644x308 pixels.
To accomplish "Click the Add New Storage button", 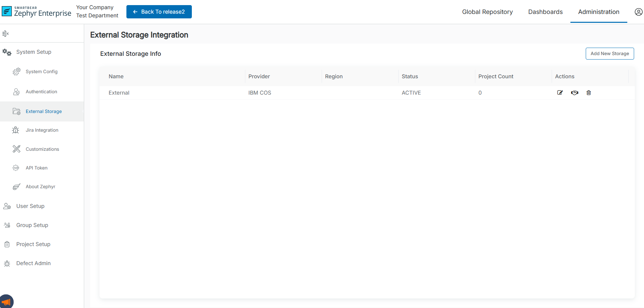I will click(610, 54).
